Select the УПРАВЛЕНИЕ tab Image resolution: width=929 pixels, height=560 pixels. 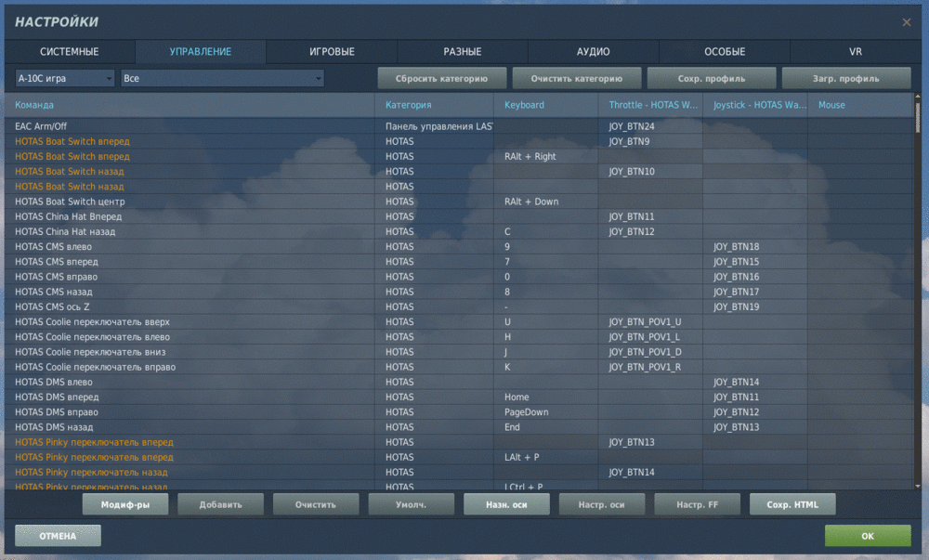click(x=201, y=51)
